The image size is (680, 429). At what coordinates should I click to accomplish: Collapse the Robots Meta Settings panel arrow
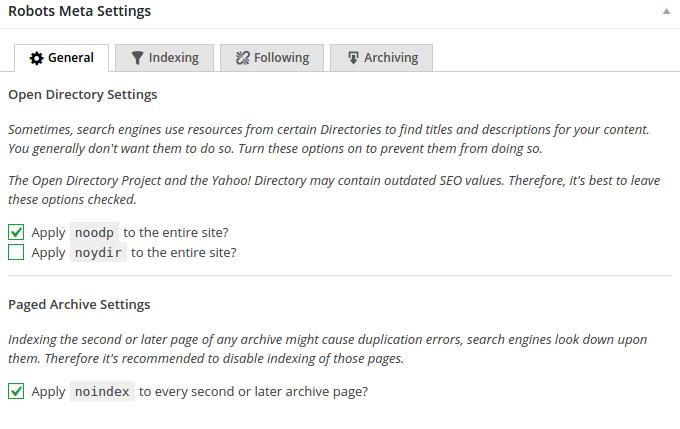[x=665, y=12]
